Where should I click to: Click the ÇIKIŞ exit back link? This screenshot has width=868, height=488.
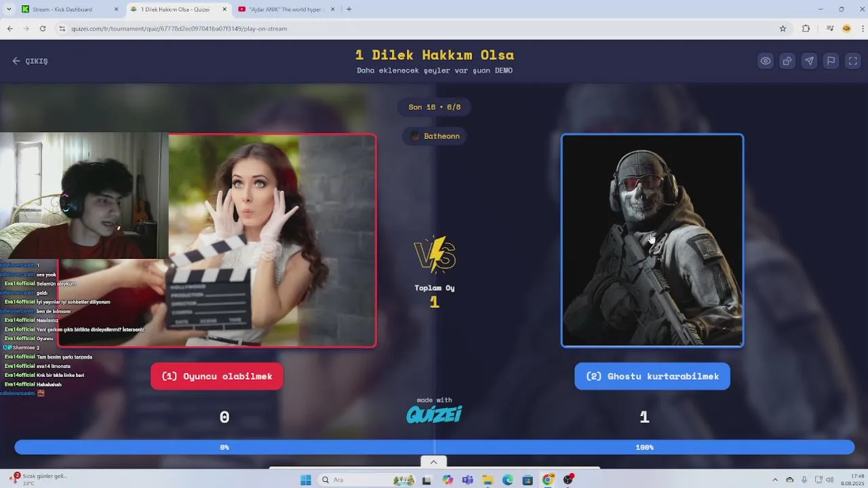tap(30, 61)
